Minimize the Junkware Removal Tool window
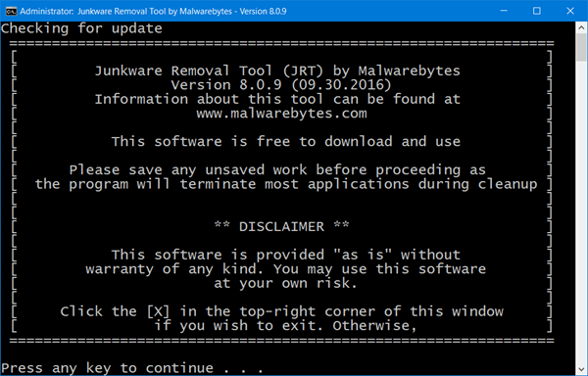The height and width of the screenshot is (376, 588). point(504,11)
